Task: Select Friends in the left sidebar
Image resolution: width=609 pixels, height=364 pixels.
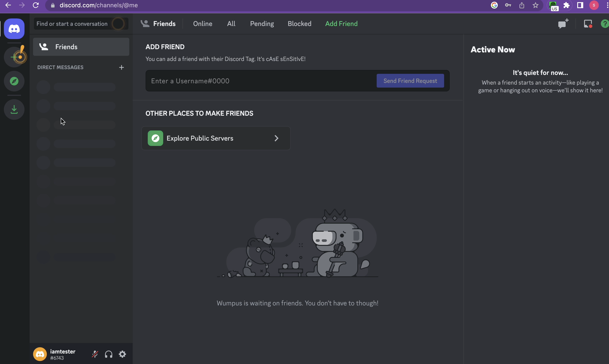Action: coord(81,47)
